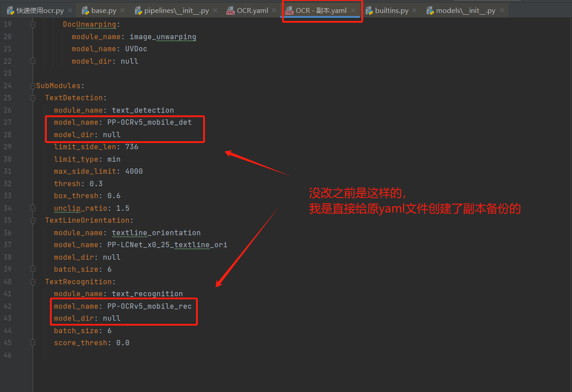Close the 快速使用ocr.py tab
Image resolution: width=572 pixels, height=392 pixels.
(x=70, y=10)
